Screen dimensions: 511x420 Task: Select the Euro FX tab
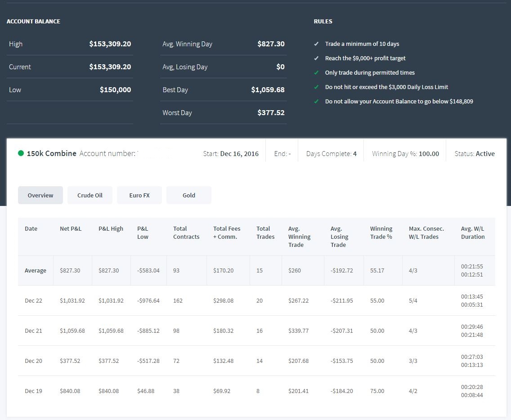(139, 195)
